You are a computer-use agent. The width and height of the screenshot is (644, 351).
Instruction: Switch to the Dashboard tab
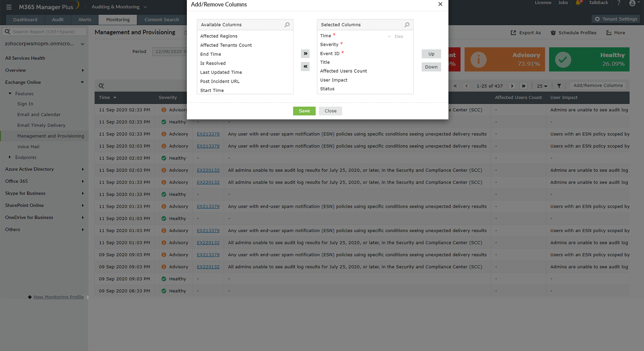(x=25, y=20)
